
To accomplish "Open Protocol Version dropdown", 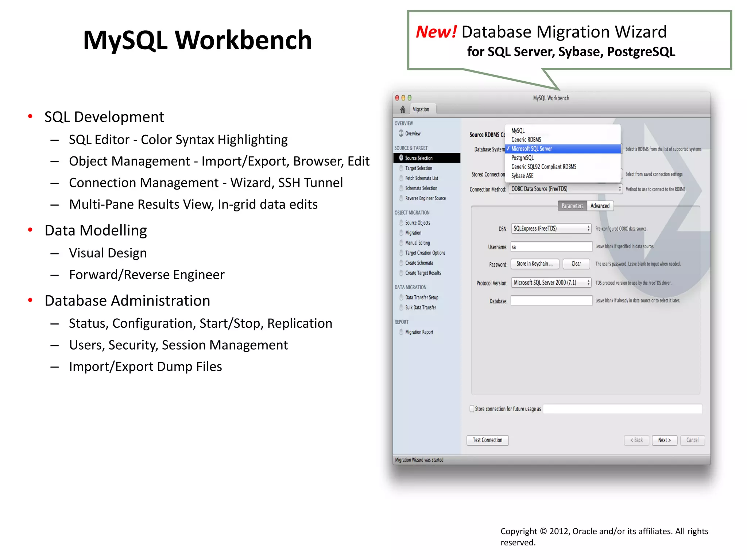I will point(551,283).
